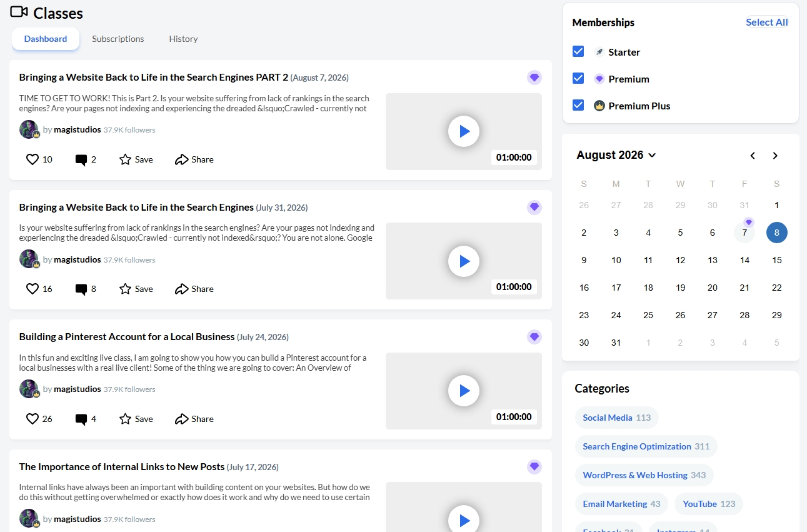807x532 pixels.
Task: Switch to the History tab
Action: 183,39
